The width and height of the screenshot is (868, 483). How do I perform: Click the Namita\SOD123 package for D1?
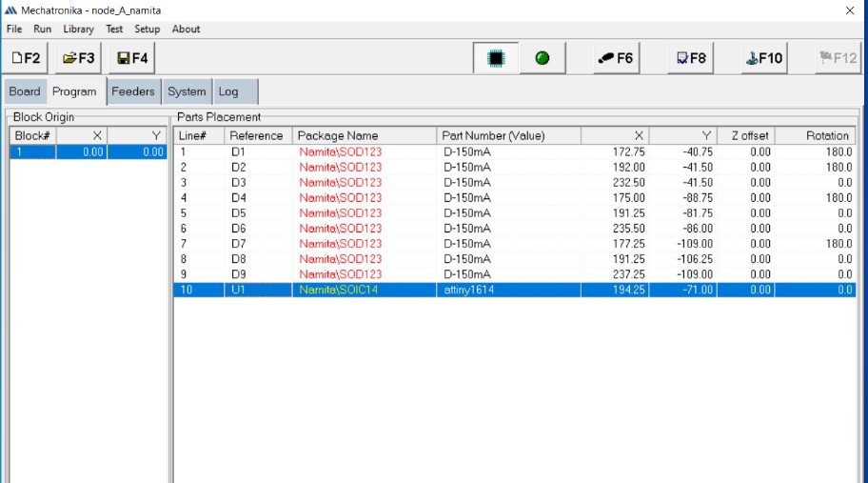tap(365, 151)
